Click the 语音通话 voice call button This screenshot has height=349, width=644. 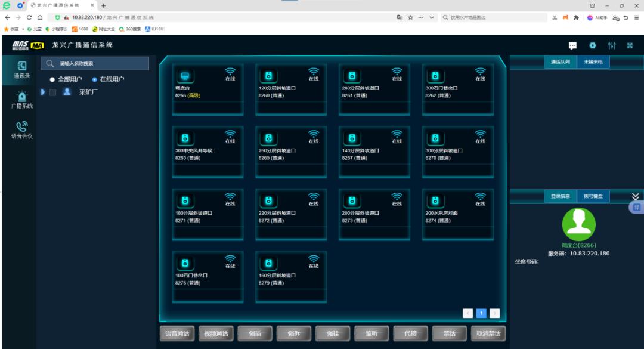pyautogui.click(x=177, y=333)
